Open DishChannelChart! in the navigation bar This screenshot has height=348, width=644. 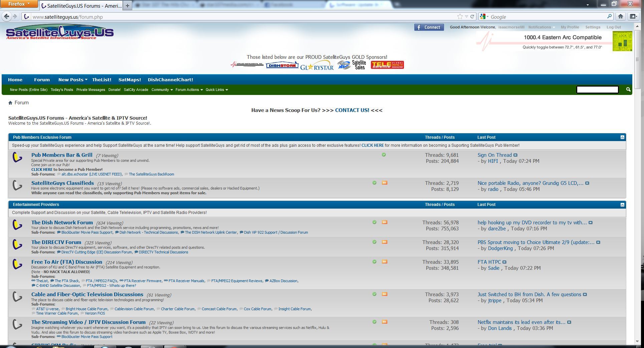170,80
